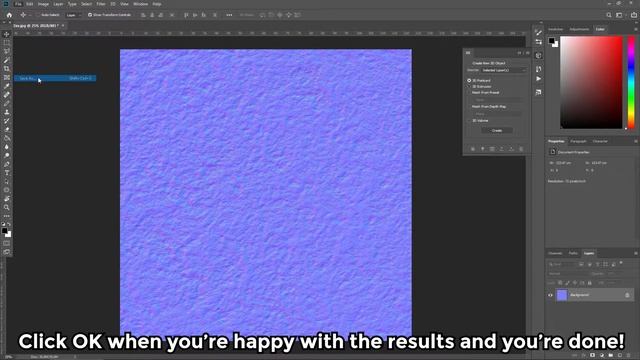Click the rainbow hue slider strip
Viewport: 640px width, 360px height.
click(x=631, y=82)
